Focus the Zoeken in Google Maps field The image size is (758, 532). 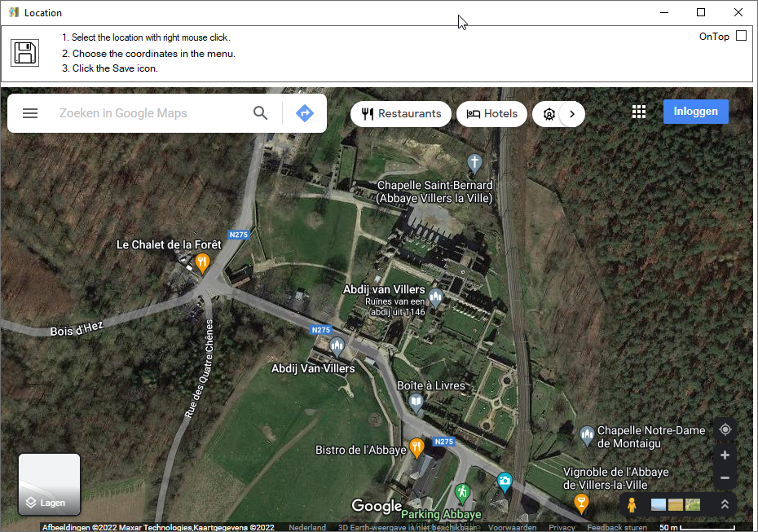150,113
